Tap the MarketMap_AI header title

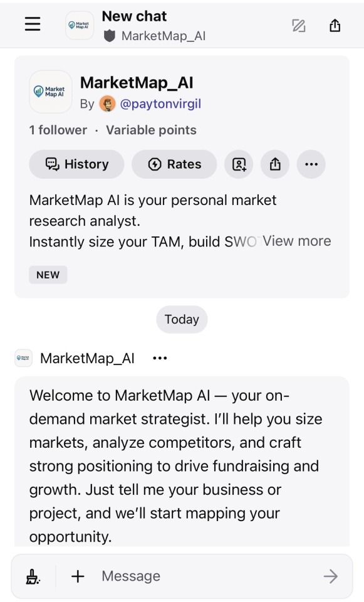pyautogui.click(x=164, y=36)
